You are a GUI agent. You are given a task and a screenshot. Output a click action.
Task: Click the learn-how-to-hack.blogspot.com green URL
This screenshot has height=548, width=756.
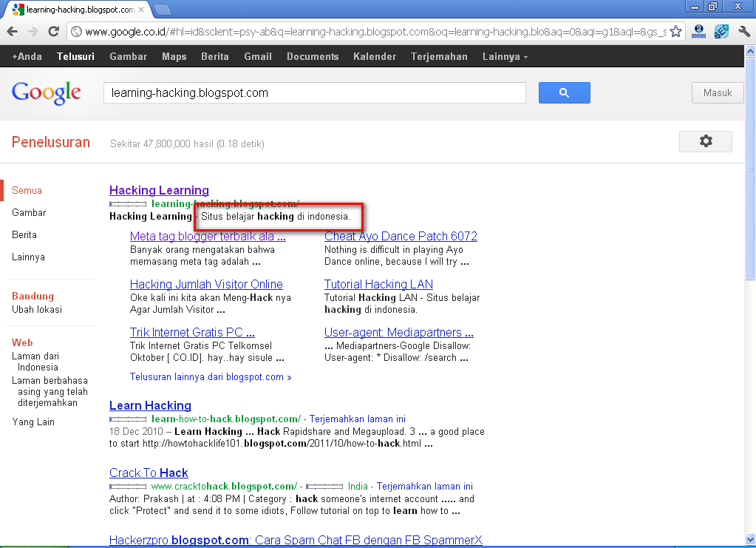pyautogui.click(x=226, y=419)
